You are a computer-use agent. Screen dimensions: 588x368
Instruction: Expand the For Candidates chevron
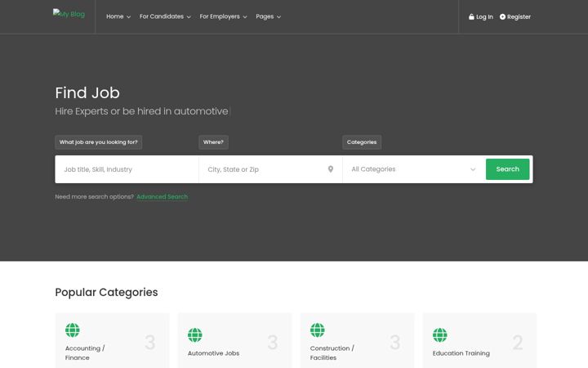[189, 17]
